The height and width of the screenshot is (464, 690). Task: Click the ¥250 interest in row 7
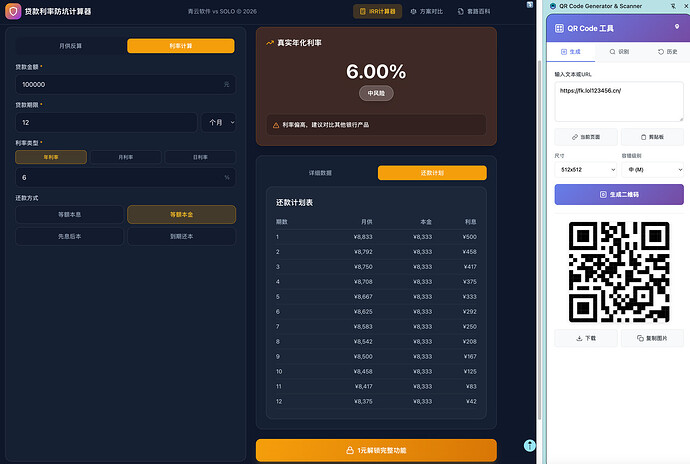(x=469, y=327)
